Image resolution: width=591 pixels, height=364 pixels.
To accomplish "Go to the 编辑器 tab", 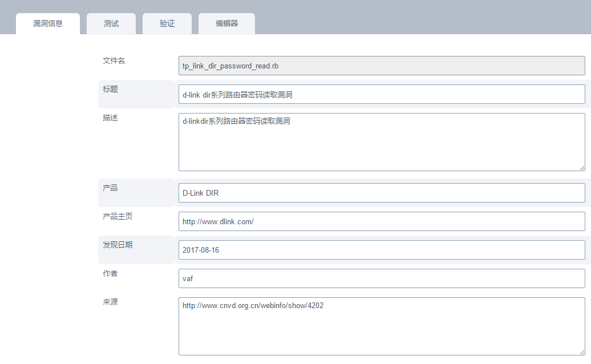I will [x=226, y=24].
